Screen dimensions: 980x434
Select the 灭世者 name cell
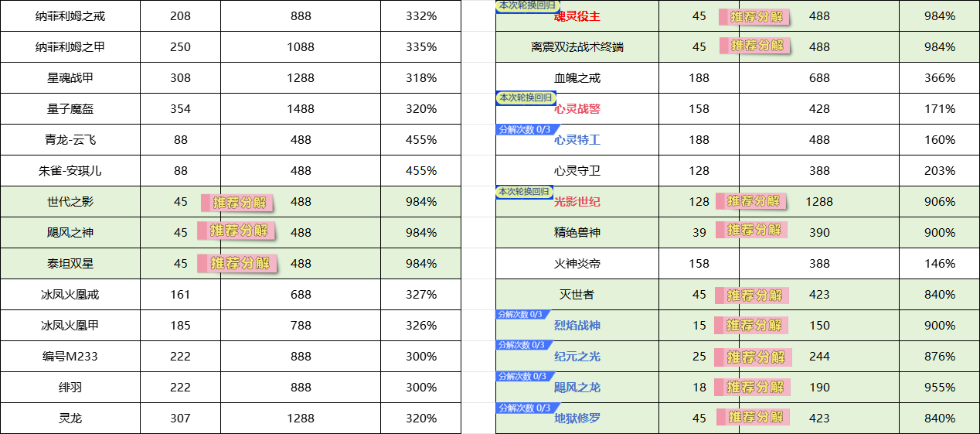577,294
